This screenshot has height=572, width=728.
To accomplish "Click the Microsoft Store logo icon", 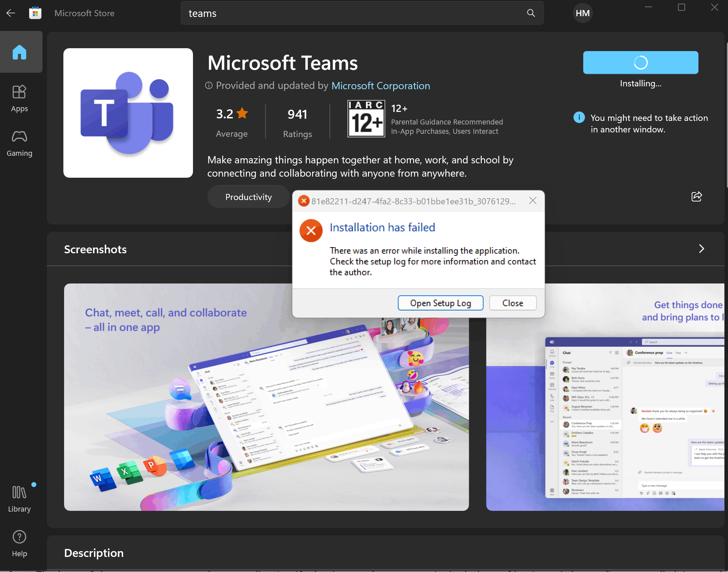I will coord(35,13).
